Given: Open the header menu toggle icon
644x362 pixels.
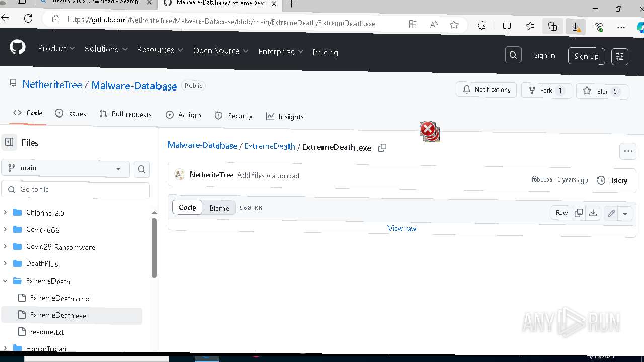Looking at the screenshot, I should [x=620, y=57].
